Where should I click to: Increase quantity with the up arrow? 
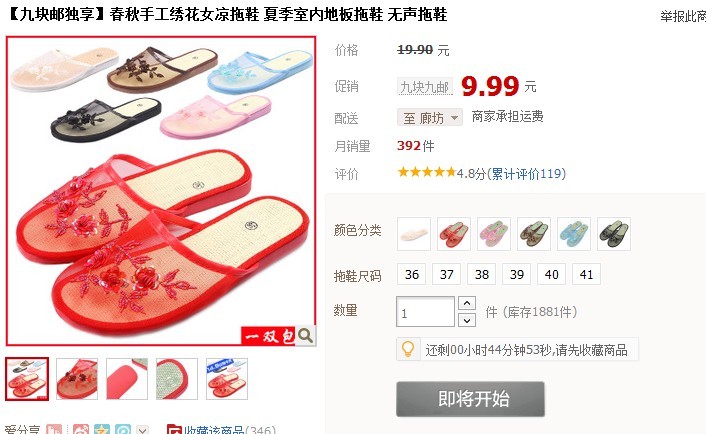(467, 303)
